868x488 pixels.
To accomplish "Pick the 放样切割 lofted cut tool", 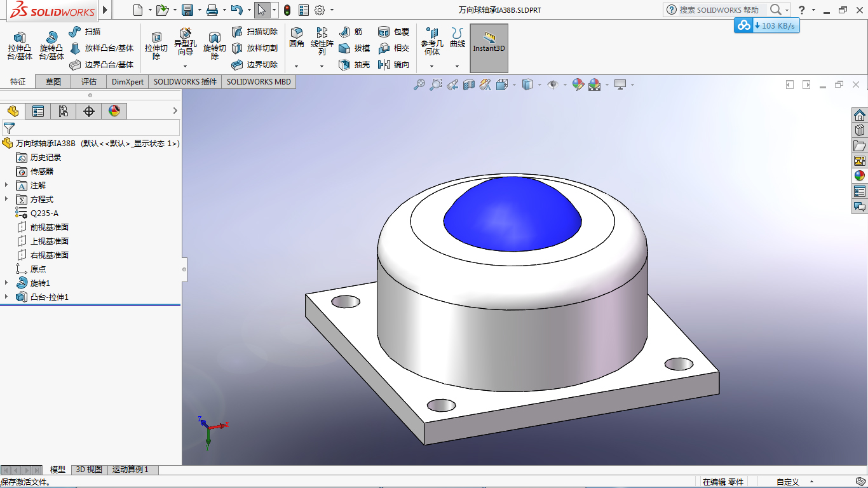I will 255,48.
